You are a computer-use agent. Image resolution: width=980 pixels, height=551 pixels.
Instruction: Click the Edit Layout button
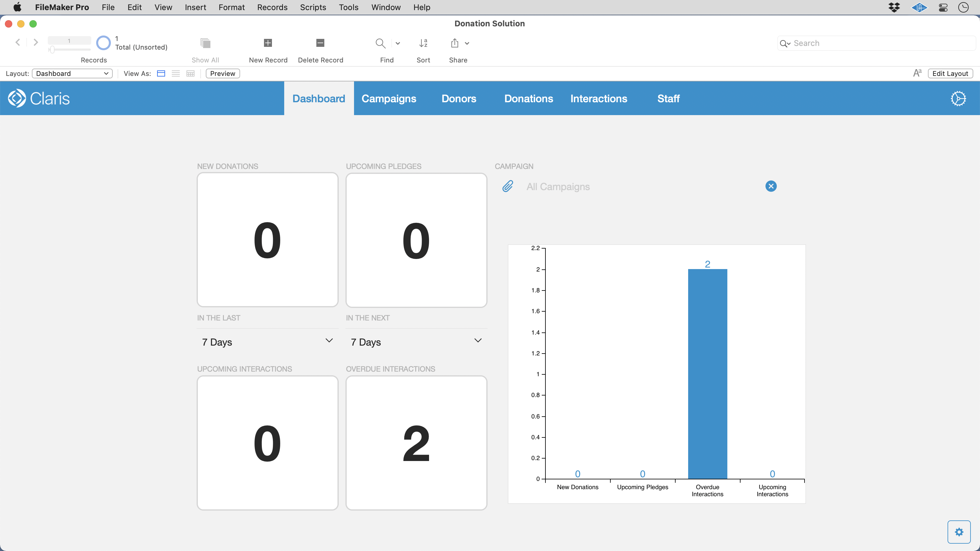pyautogui.click(x=950, y=73)
